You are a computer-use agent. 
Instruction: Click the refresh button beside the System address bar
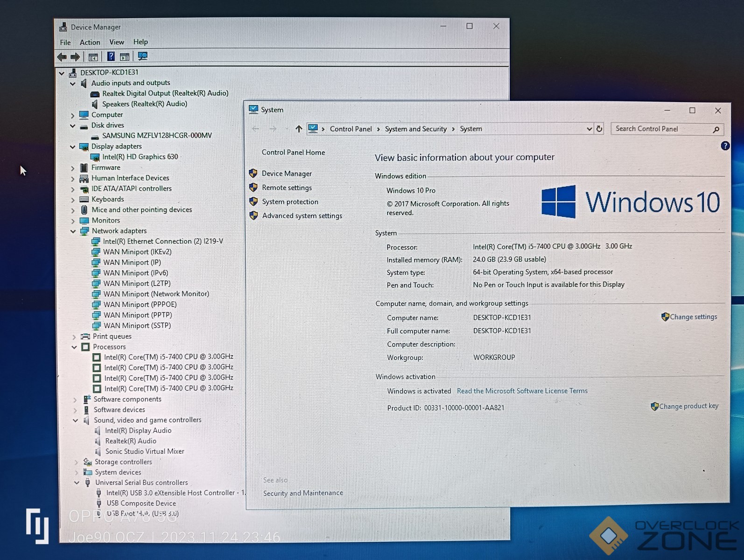click(599, 129)
